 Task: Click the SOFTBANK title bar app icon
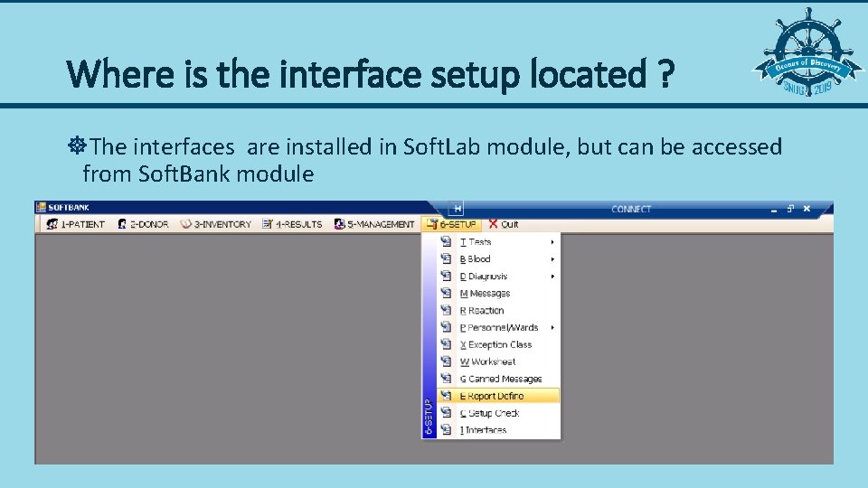point(41,208)
